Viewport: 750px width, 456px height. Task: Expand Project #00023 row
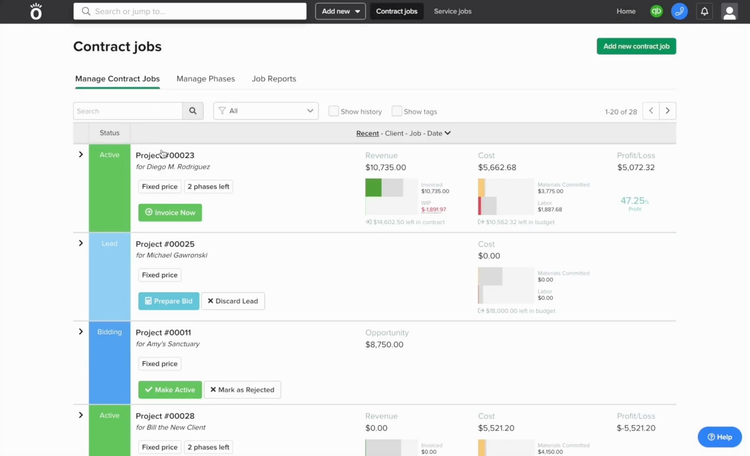click(81, 155)
